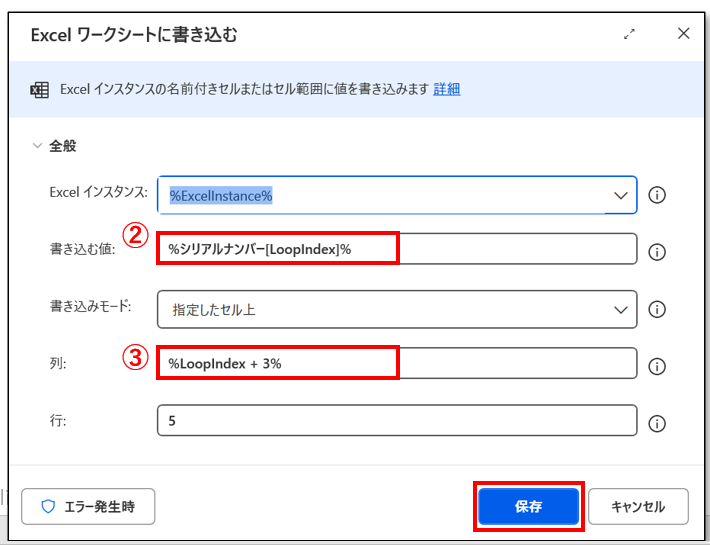This screenshot has width=710, height=545.
Task: Open the 詳細 link
Action: click(446, 89)
